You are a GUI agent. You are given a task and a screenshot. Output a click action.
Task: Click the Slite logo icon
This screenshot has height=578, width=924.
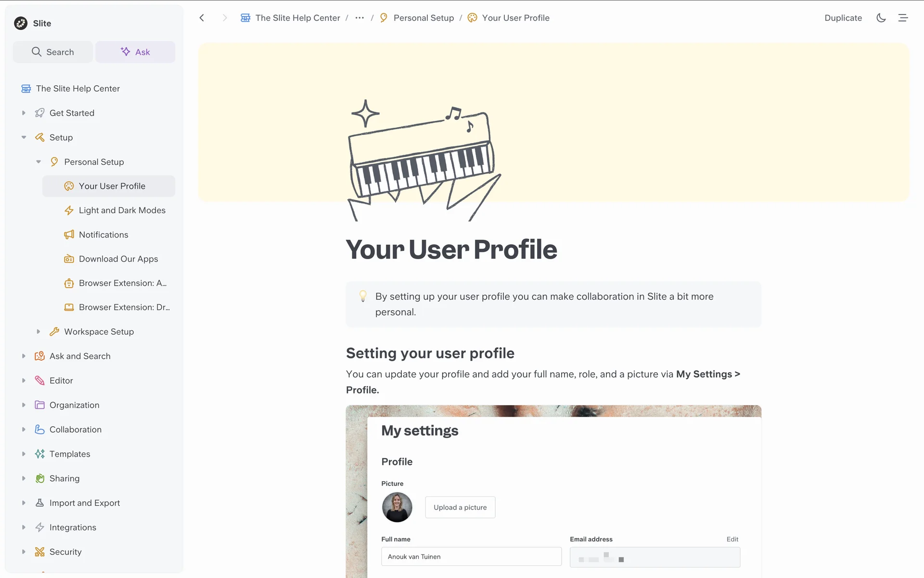[21, 23]
